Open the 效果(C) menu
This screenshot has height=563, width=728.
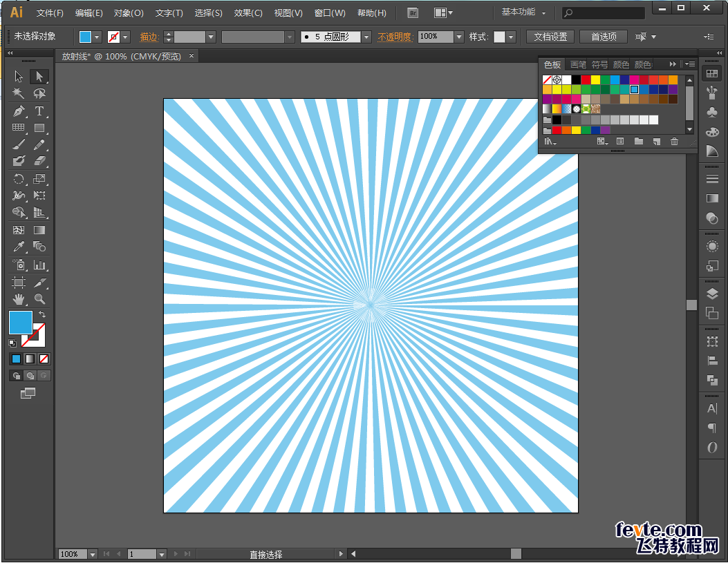[x=248, y=13]
